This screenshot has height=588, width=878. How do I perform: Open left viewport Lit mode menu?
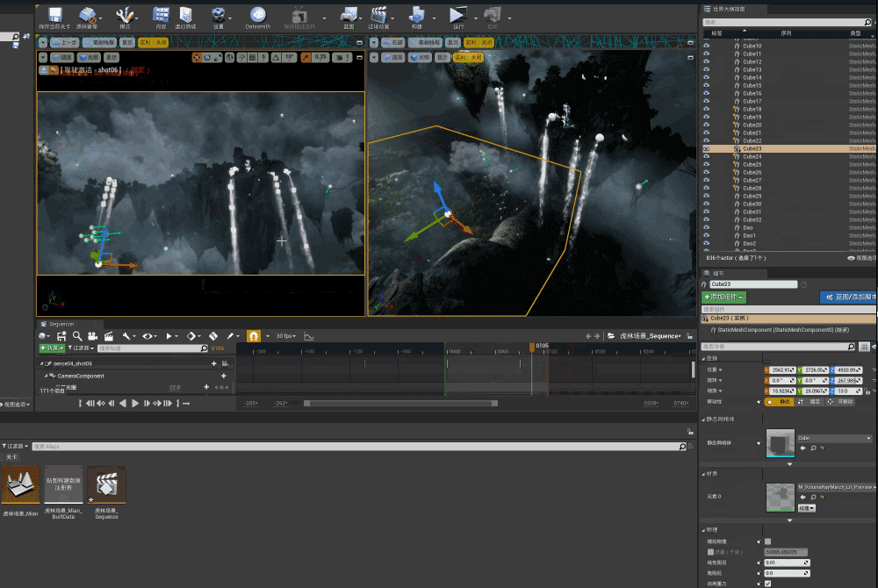point(89,57)
